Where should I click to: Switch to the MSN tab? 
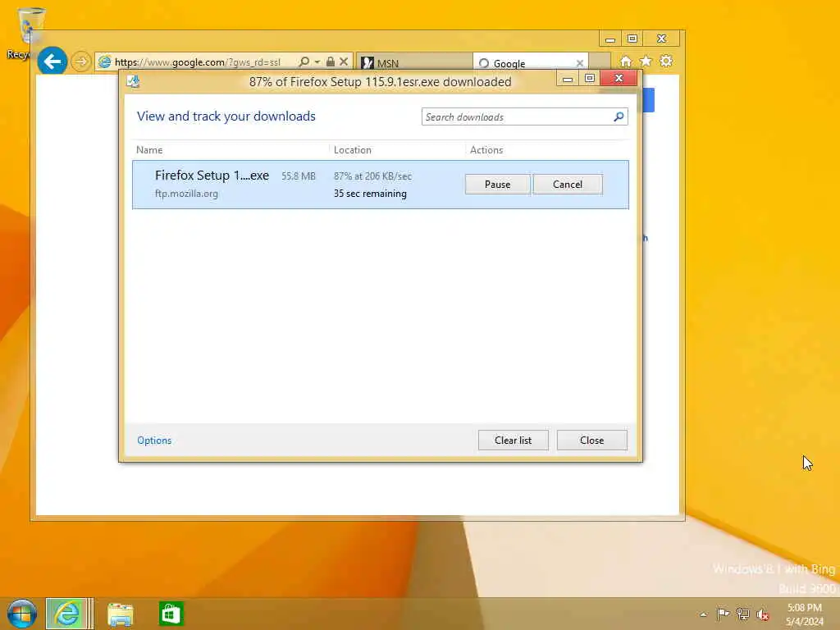[x=413, y=63]
